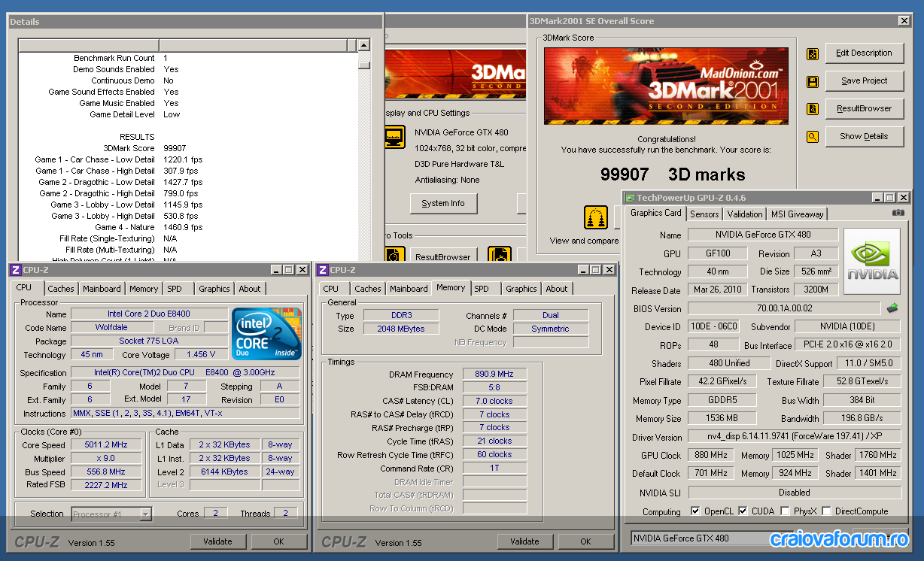
Task: Click the Memory Size 1536 MB value in GPU-Z
Action: [x=722, y=419]
